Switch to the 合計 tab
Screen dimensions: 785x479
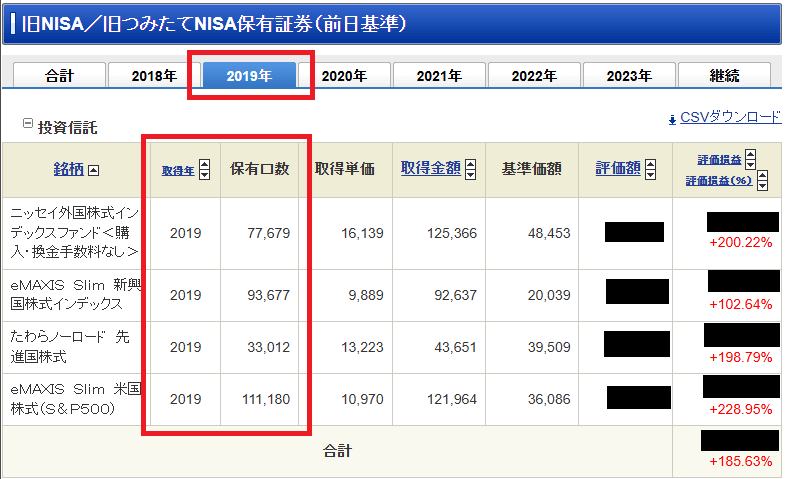point(58,76)
